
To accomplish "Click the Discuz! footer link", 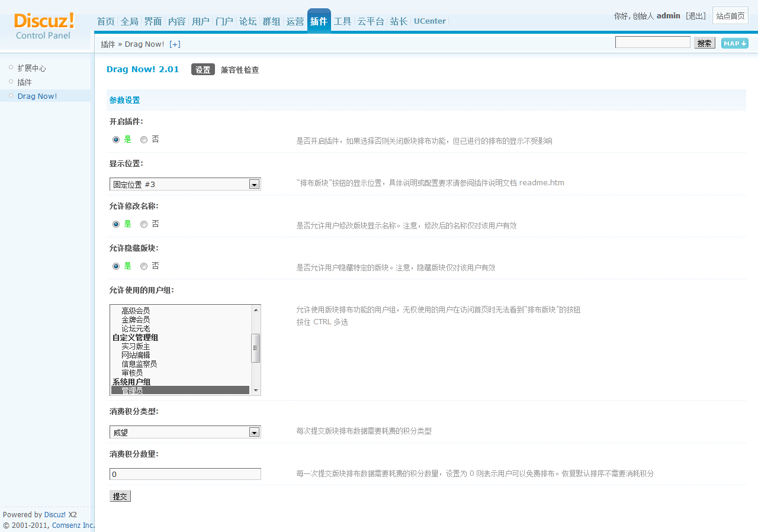I will point(54,514).
